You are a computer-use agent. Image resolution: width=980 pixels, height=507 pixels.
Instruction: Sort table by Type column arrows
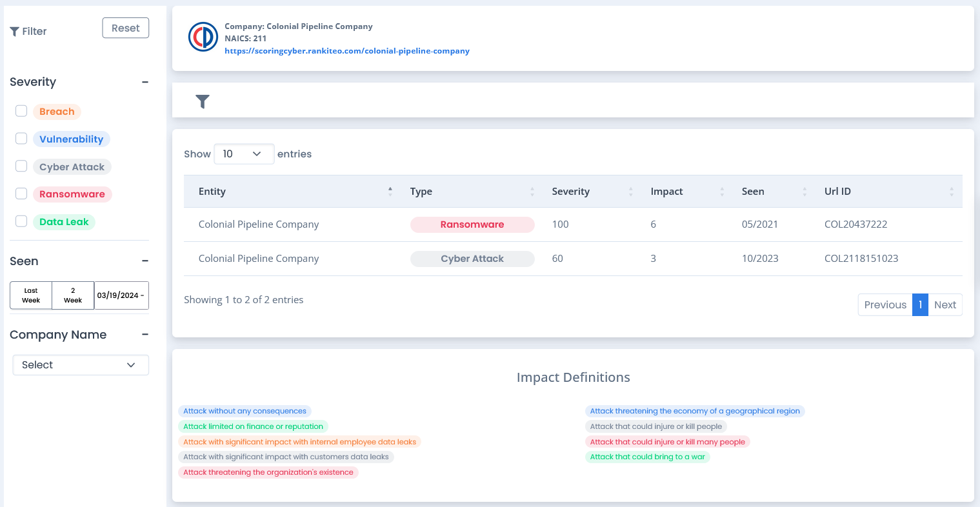tap(532, 192)
